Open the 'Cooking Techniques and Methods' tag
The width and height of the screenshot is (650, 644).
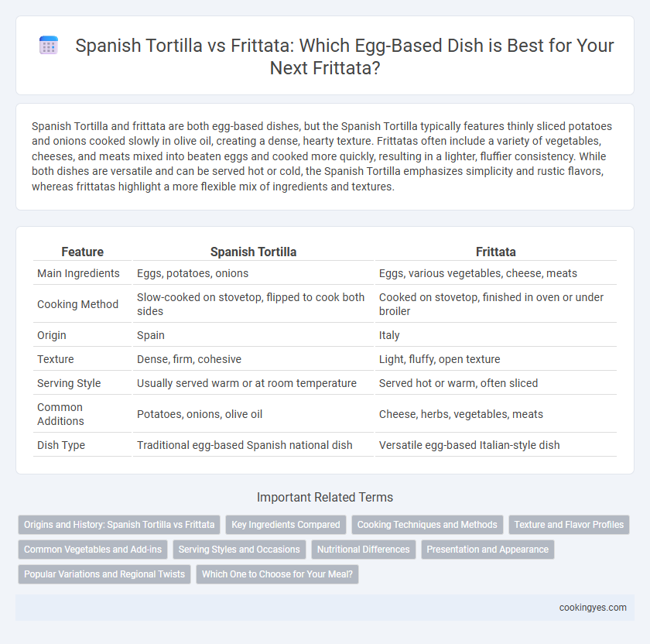point(427,525)
